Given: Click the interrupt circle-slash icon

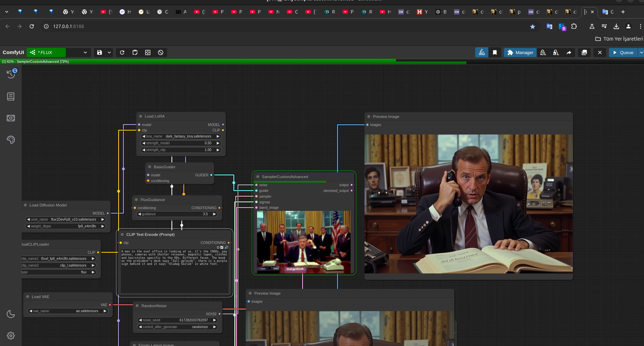Looking at the screenshot, I should 161,52.
